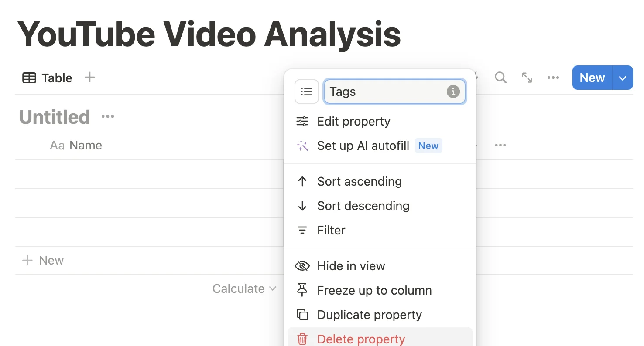Screen dimensions: 644x346
Task: Click the sparkle AI autofill icon
Action: pos(302,146)
